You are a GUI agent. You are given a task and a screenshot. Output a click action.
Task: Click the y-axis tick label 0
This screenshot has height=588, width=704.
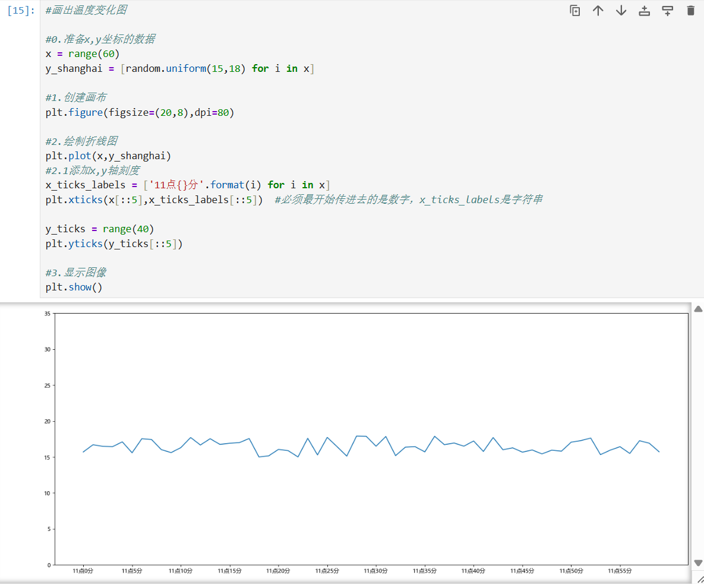[49, 565]
